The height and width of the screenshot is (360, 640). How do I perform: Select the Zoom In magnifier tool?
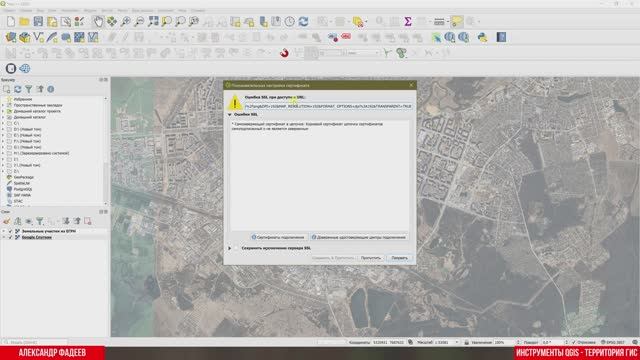point(125,22)
